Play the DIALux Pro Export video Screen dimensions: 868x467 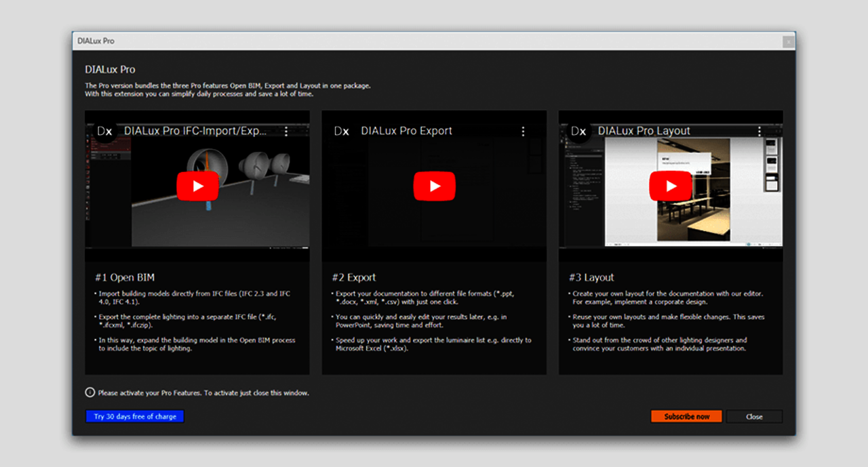coord(434,186)
